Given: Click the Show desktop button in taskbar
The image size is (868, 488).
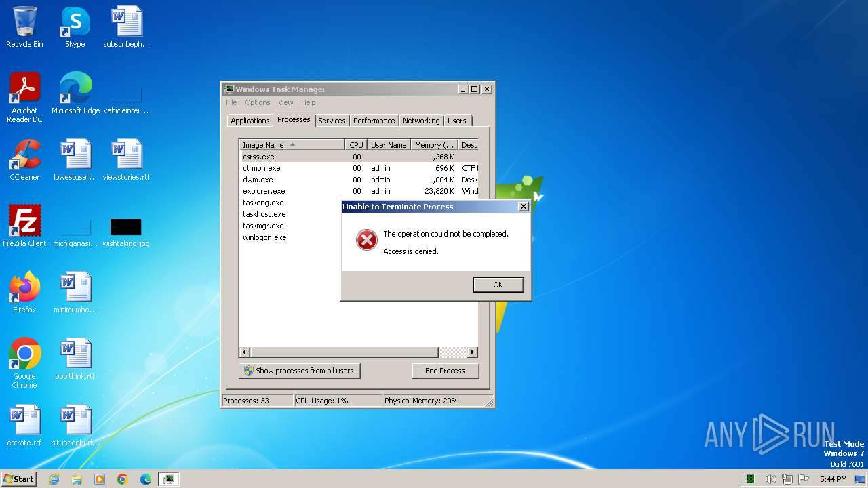Looking at the screenshot, I should (861, 479).
